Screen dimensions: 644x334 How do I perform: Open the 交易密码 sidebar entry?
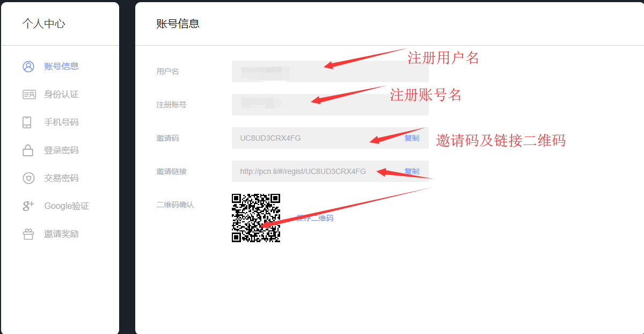(61, 178)
